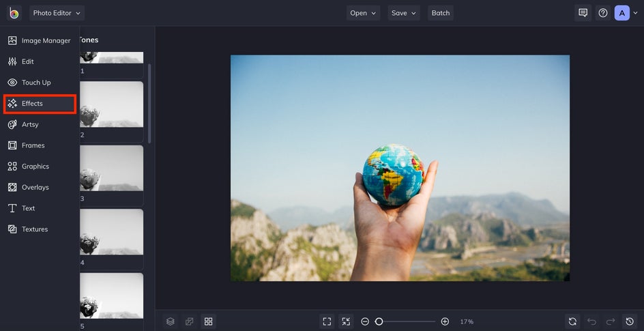Select Textures in the sidebar

click(x=40, y=229)
